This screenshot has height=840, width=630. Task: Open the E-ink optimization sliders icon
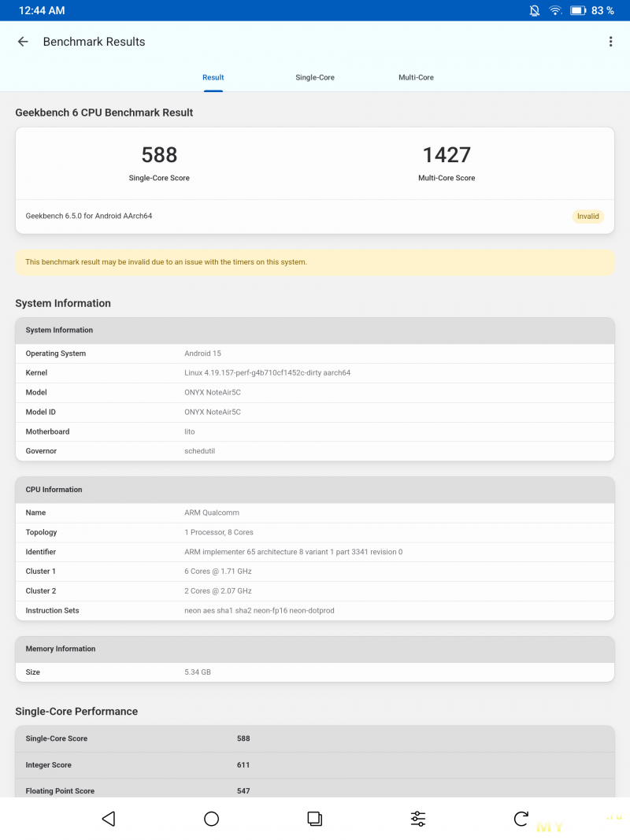pos(418,819)
